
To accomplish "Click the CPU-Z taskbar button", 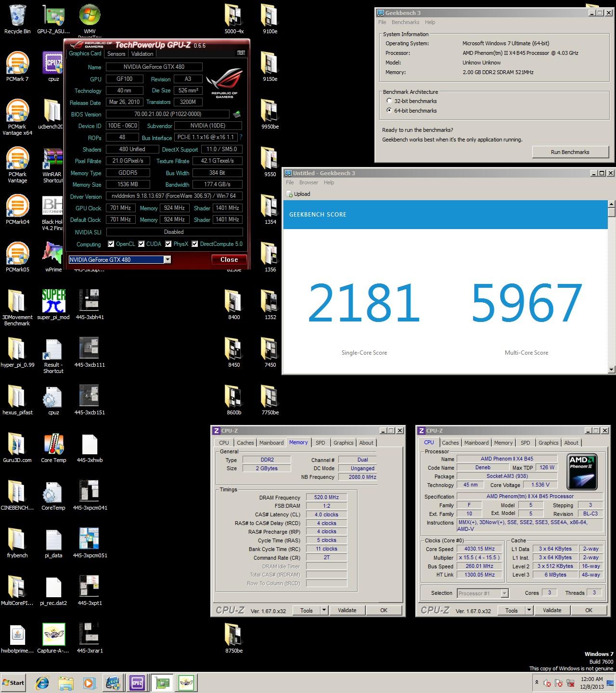I will pos(137,682).
